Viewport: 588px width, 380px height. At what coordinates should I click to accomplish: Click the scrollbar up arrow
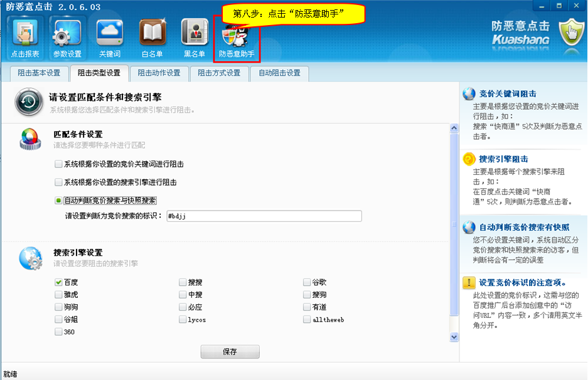pyautogui.click(x=454, y=129)
